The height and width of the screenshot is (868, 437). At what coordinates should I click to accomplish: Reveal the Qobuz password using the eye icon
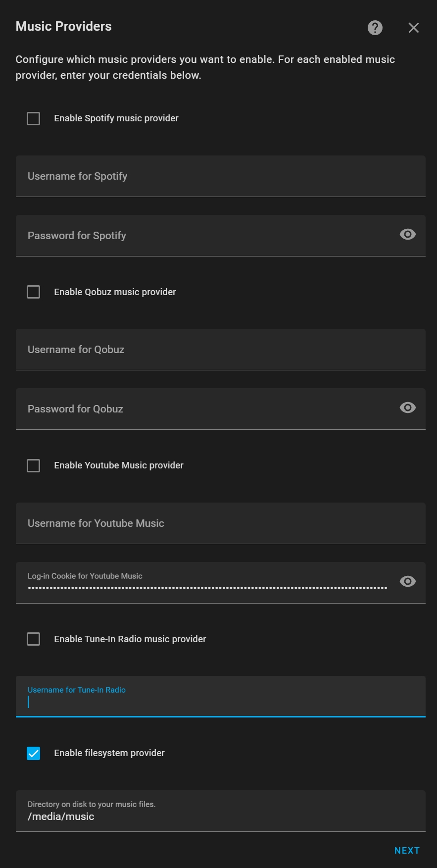(x=407, y=408)
